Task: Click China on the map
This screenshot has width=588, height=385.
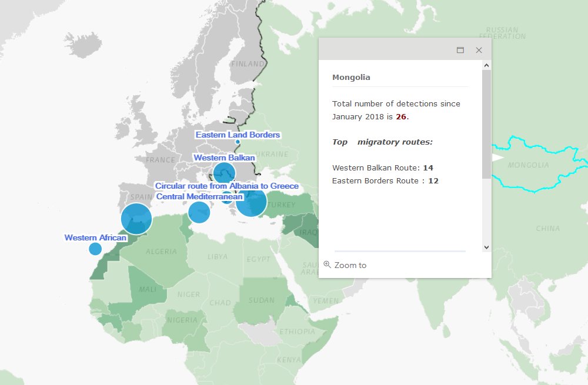Action: coord(548,228)
